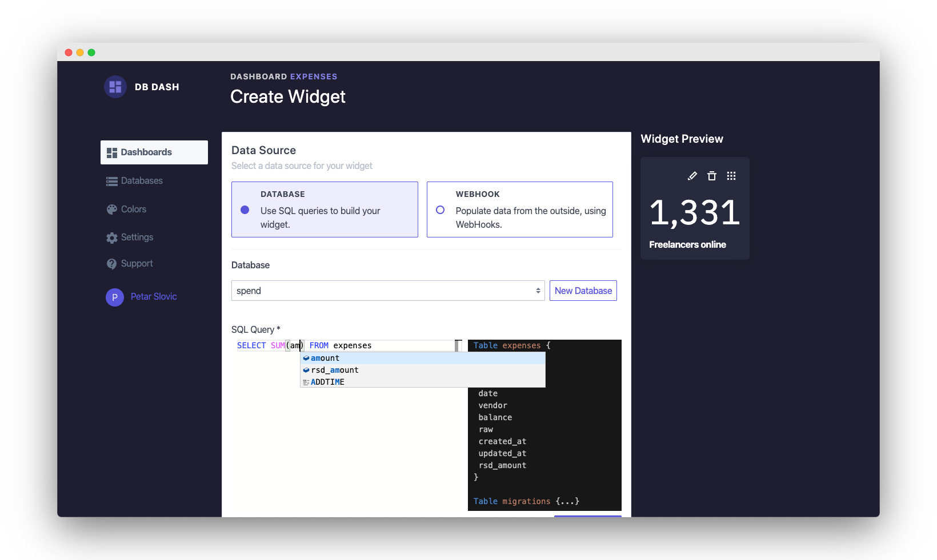Click the EXPENSES breadcrumb link
This screenshot has width=937, height=560.
(314, 76)
